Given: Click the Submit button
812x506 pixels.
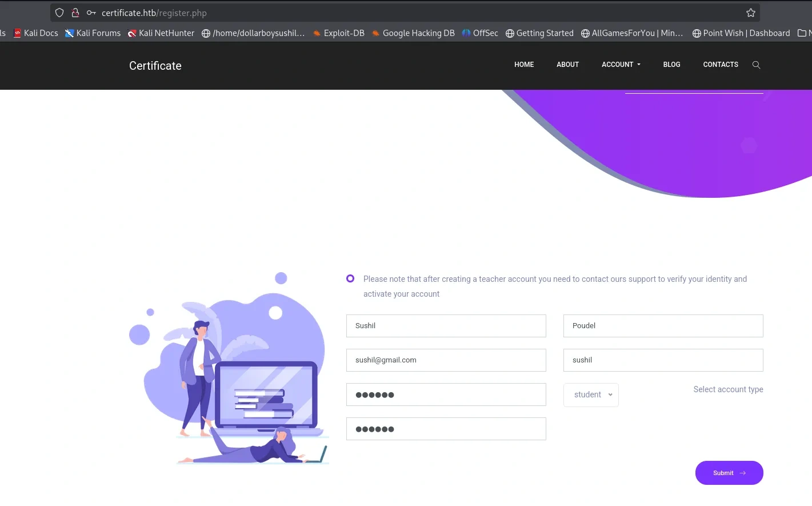Looking at the screenshot, I should [x=729, y=473].
